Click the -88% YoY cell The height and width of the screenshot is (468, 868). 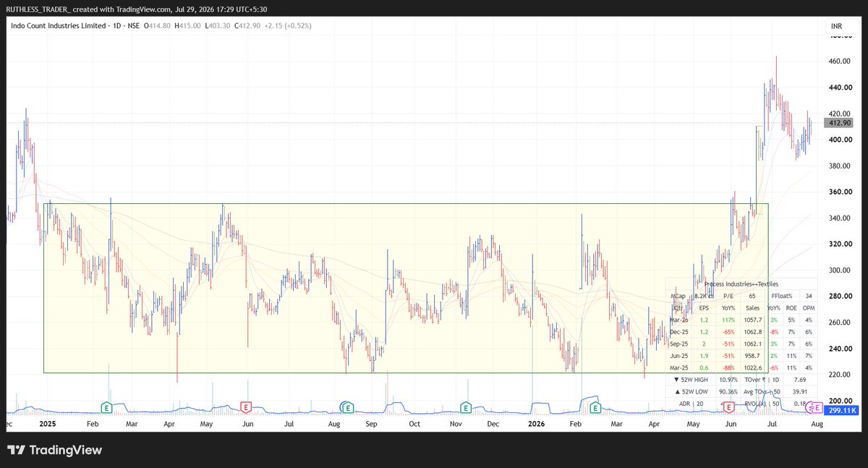click(728, 368)
